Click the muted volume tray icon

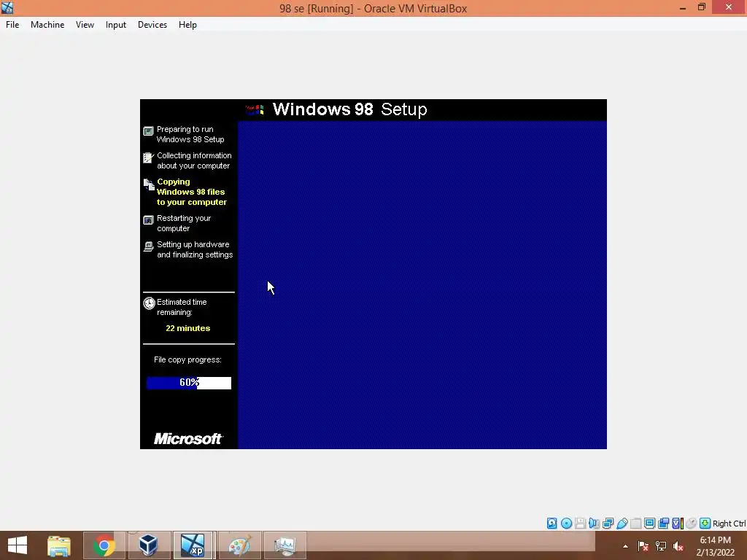click(x=678, y=546)
